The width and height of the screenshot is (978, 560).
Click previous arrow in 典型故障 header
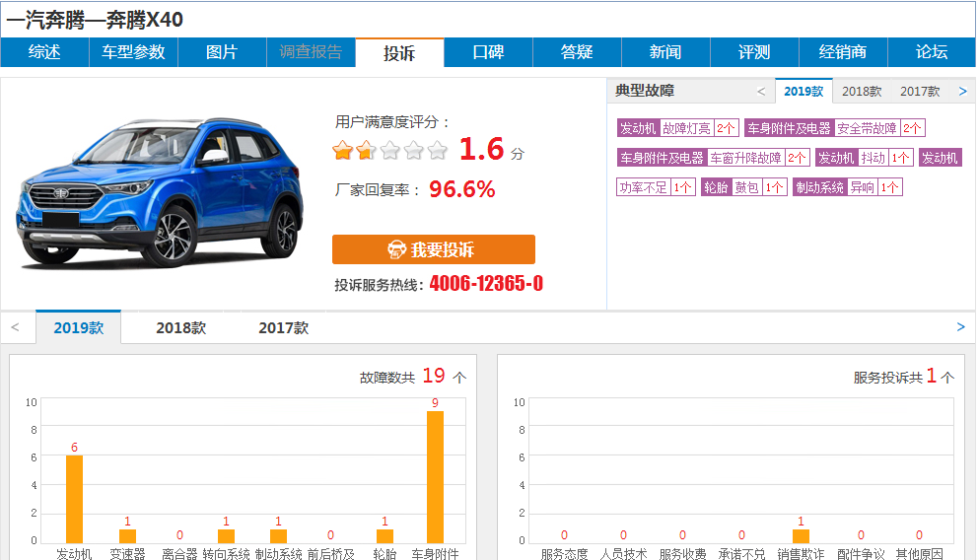pyautogui.click(x=761, y=92)
